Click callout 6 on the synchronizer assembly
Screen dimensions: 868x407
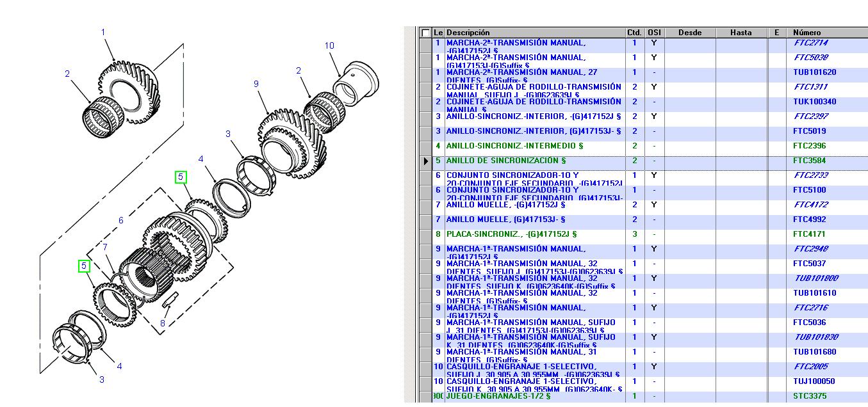click(x=120, y=221)
